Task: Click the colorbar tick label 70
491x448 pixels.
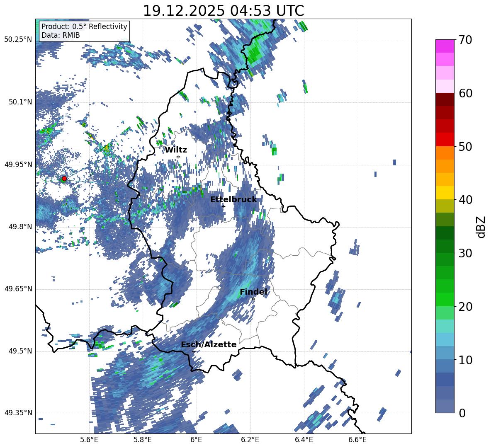Action: 465,40
